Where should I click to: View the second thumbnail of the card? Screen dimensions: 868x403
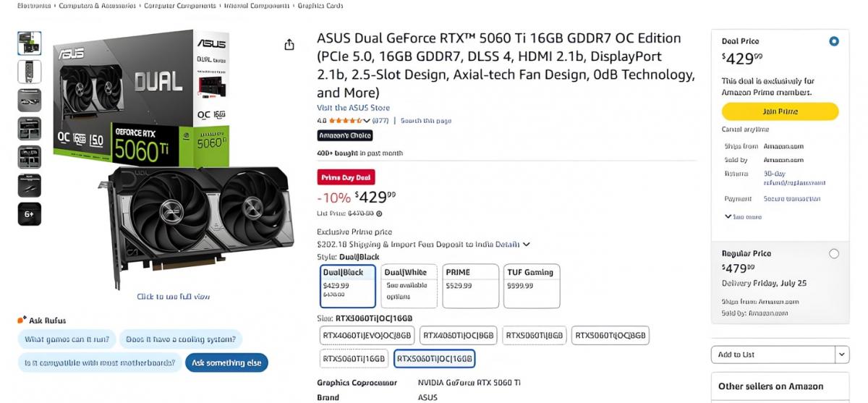[29, 72]
